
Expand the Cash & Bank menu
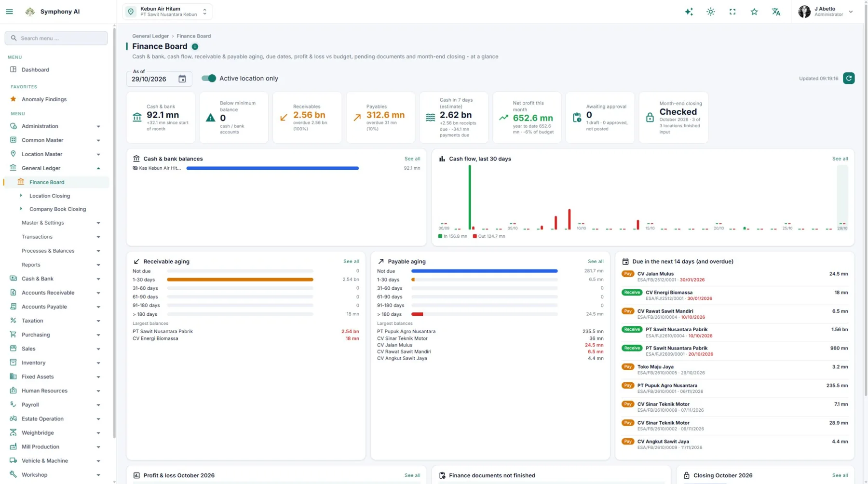click(55, 279)
